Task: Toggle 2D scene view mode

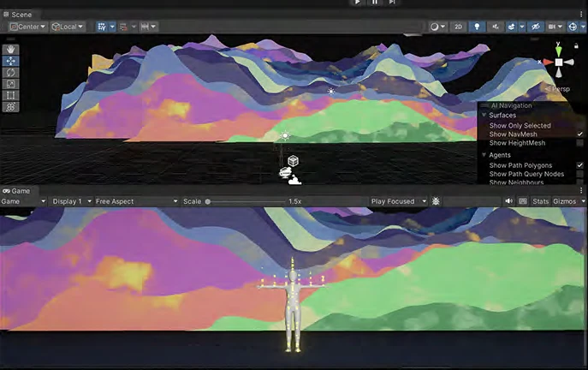Action: click(x=458, y=27)
